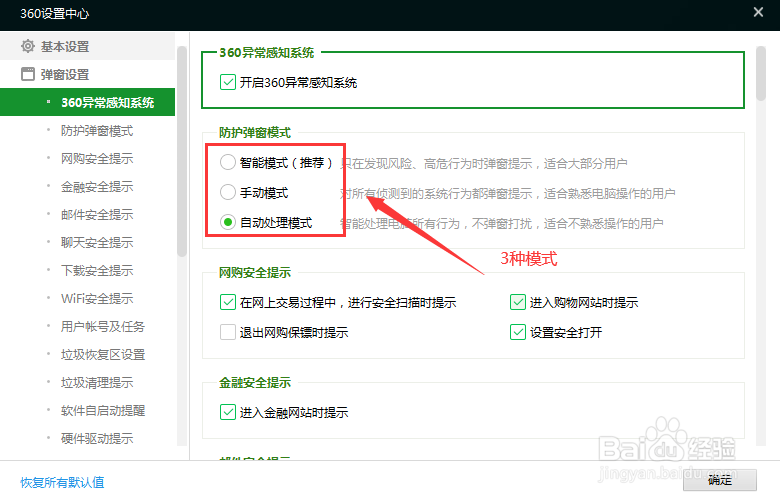Go to WiFi安全提示 in the sidebar
780x500 pixels.
(x=97, y=299)
